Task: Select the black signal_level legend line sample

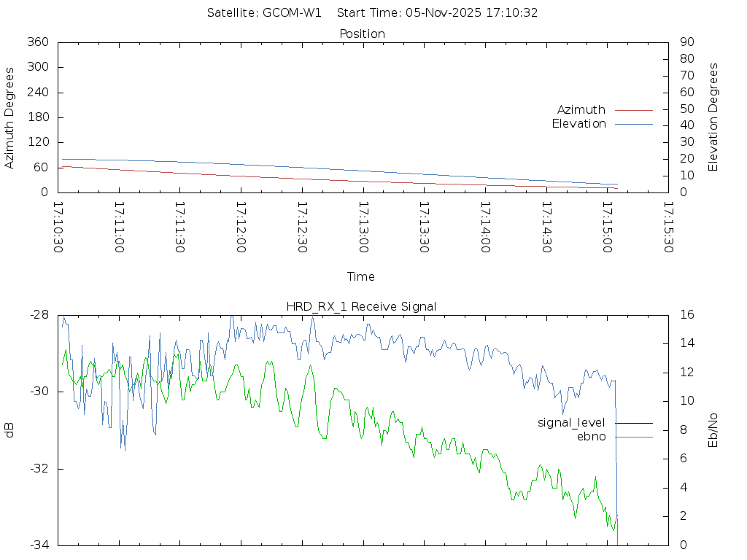Action: (x=633, y=423)
